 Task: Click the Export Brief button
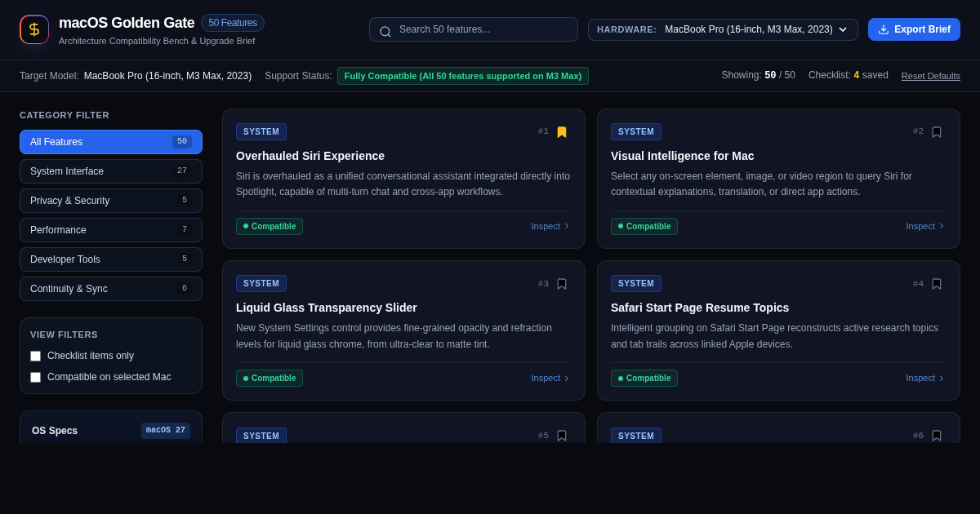(x=914, y=29)
